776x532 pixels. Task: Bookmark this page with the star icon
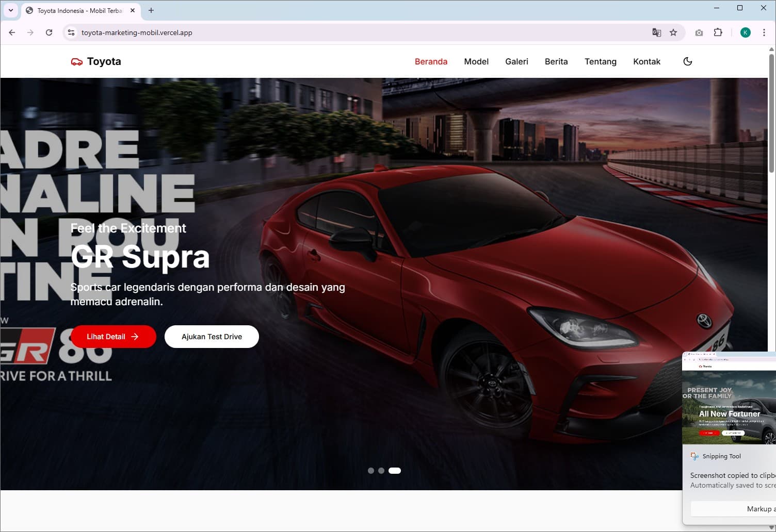click(673, 32)
